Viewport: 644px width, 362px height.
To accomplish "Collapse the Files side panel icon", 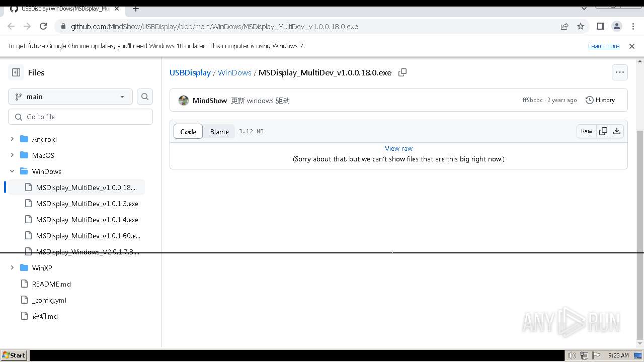I will (x=16, y=72).
